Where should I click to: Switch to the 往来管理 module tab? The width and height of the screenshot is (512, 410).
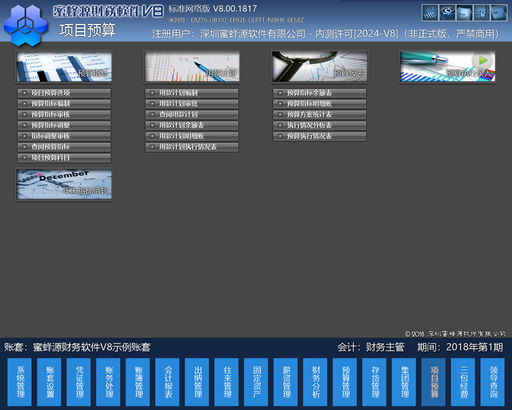226,382
